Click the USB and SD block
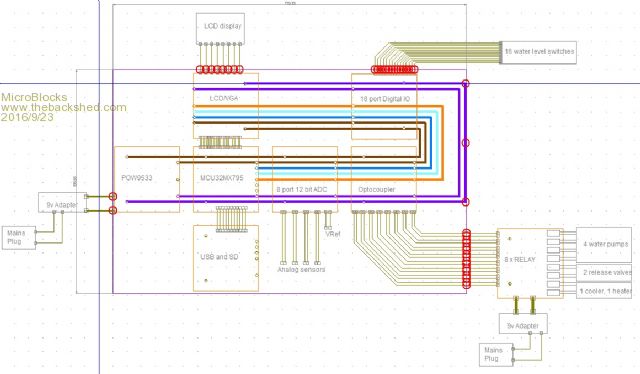This screenshot has width=640, height=374. pos(226,258)
